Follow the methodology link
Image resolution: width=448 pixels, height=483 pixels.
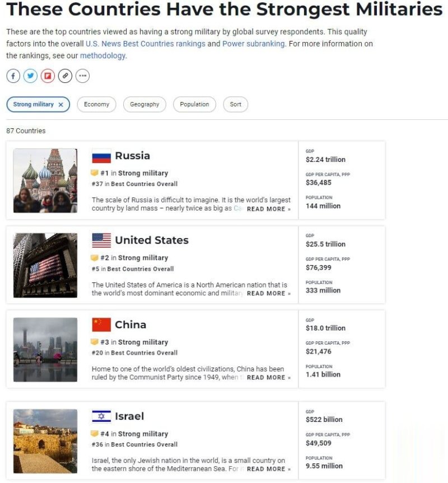[102, 55]
